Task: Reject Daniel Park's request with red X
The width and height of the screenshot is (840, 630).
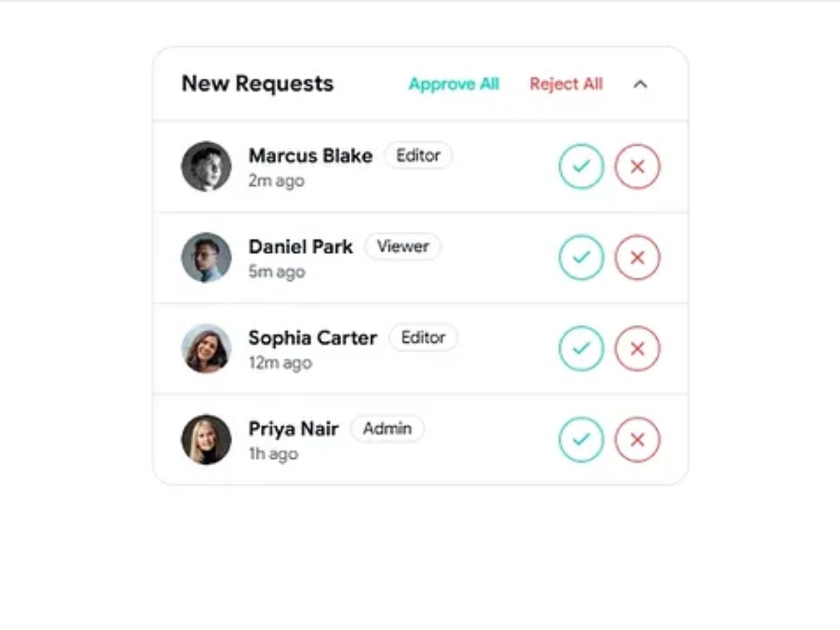Action: pos(637,257)
